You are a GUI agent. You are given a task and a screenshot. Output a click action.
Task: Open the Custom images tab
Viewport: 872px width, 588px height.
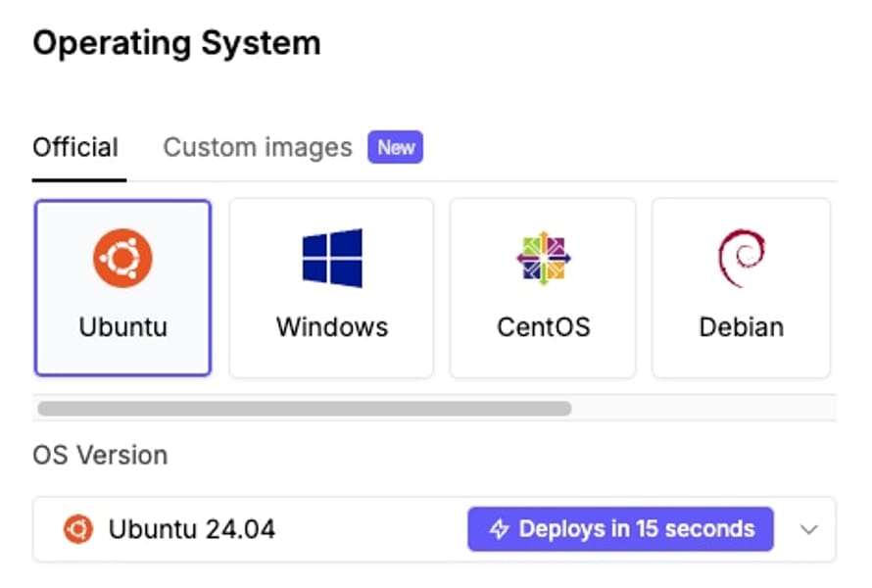pos(258,147)
